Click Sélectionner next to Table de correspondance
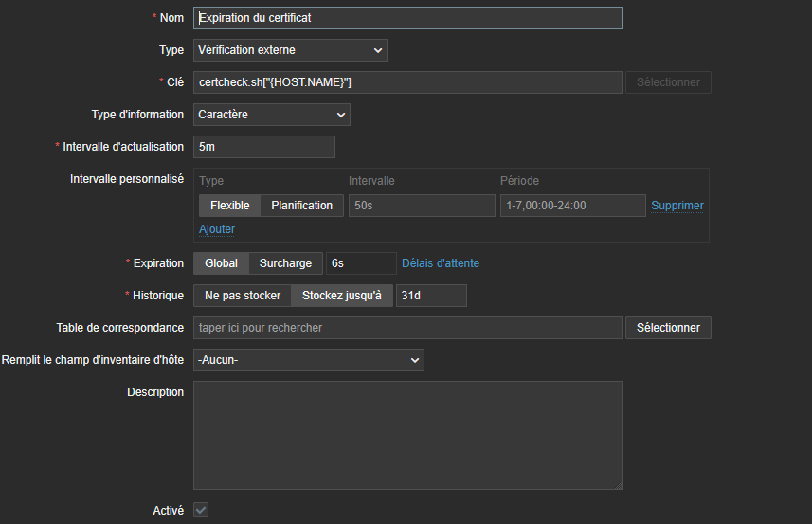 click(x=668, y=328)
